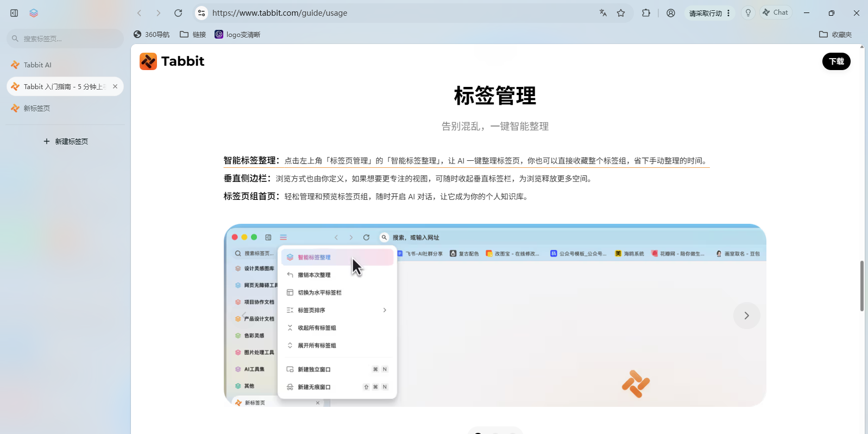Minimize the browser window

tap(807, 13)
